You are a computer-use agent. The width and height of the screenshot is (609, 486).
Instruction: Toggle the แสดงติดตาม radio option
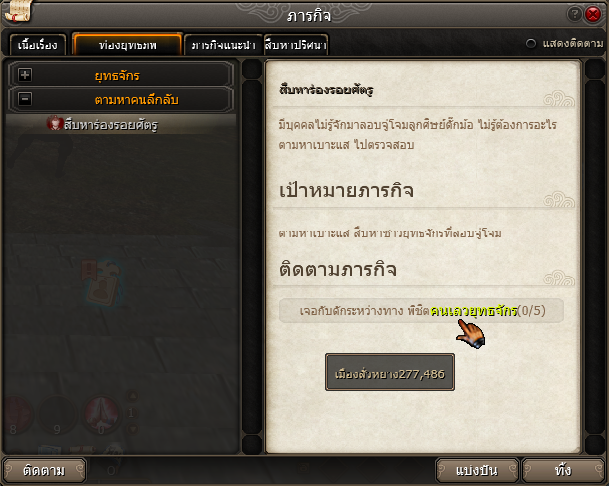531,44
